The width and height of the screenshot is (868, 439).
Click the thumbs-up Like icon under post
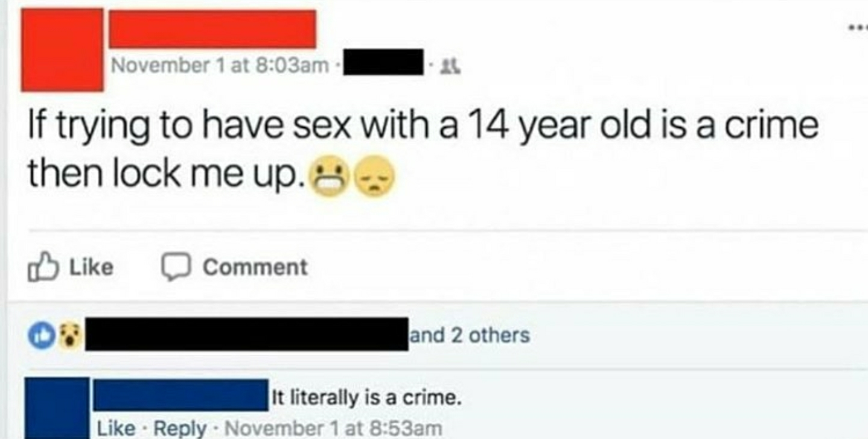tap(42, 267)
